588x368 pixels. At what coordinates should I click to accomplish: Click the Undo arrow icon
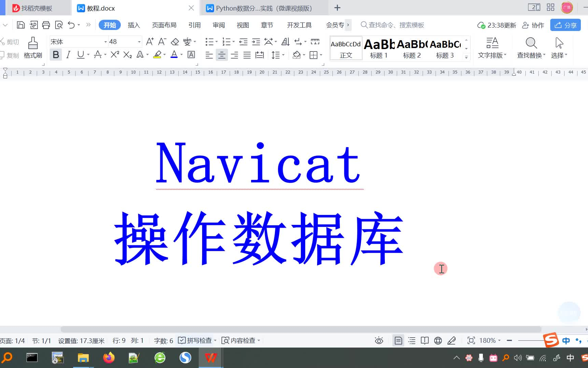[x=71, y=25]
